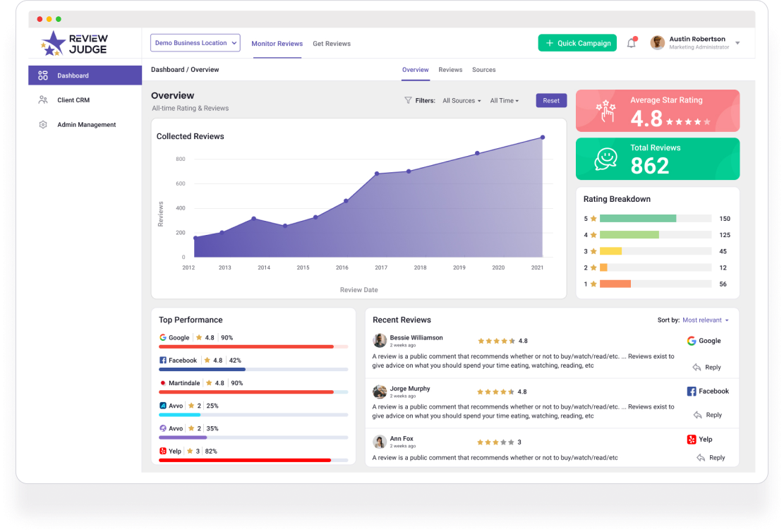
Task: Switch to the Monitor Reviews tab
Action: click(277, 43)
